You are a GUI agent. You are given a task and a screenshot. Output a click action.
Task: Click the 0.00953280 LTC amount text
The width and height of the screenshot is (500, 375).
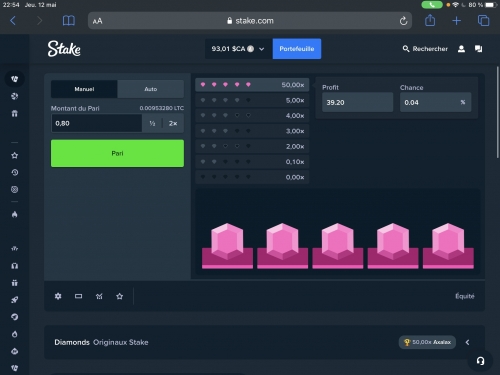162,108
